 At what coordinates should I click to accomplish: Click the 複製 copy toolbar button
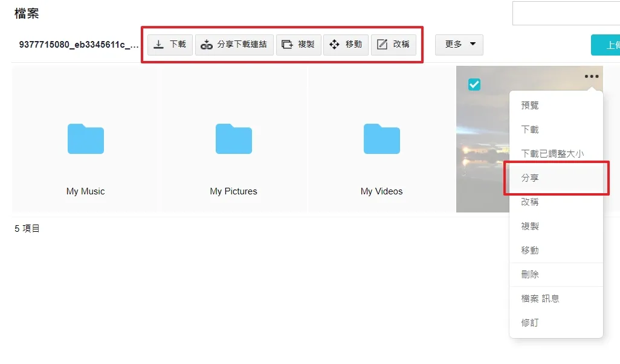[x=299, y=44]
